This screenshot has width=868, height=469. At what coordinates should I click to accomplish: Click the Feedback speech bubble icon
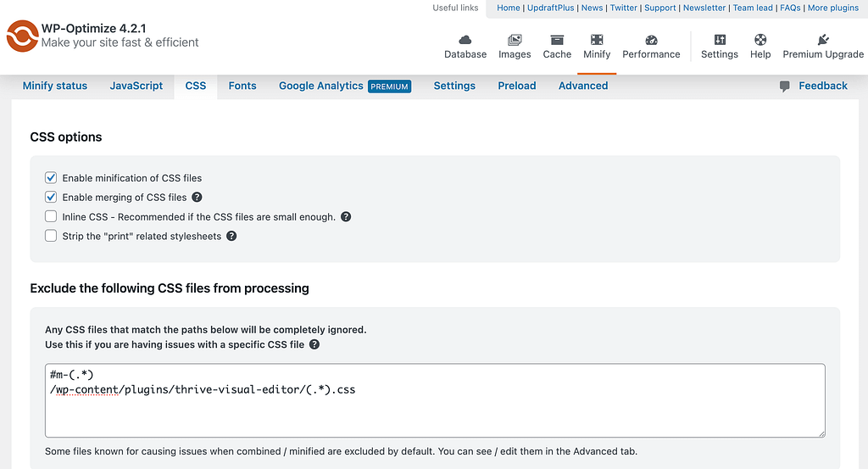click(x=784, y=87)
